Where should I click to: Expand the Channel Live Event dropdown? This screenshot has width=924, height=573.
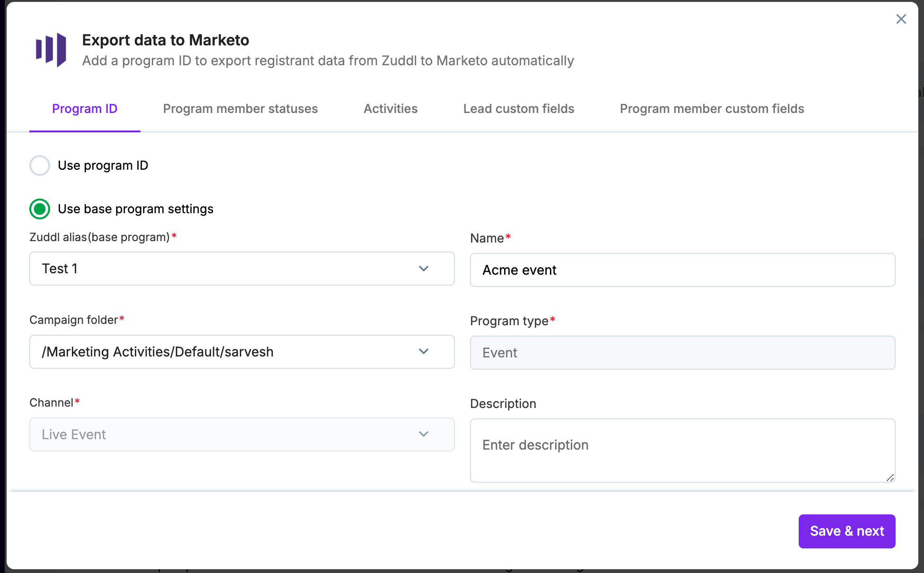(423, 434)
